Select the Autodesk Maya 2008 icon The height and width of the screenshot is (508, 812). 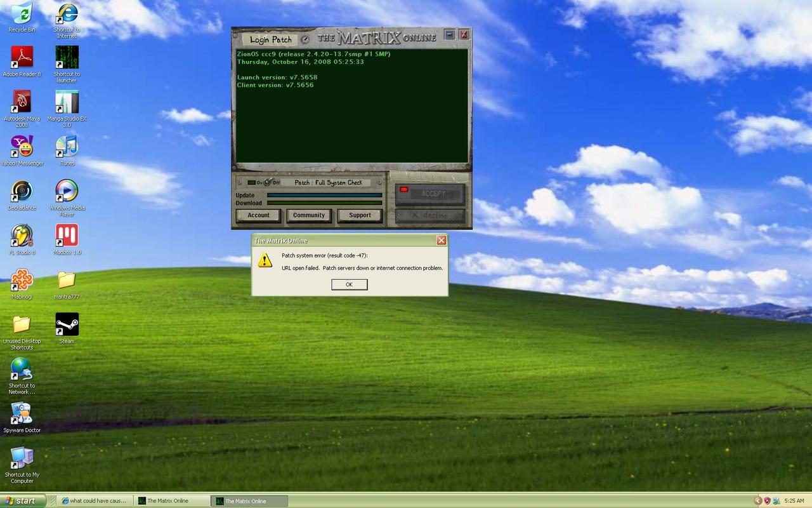[22, 109]
